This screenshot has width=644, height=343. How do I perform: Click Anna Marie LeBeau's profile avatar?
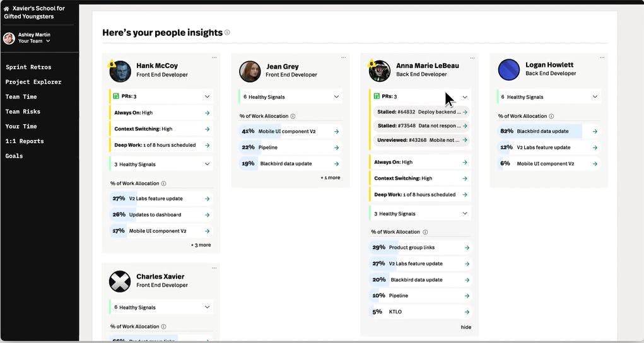[x=379, y=71]
